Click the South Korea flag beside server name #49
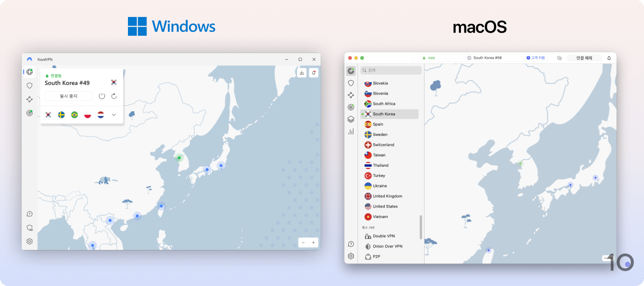Screen dimensions: 644x286 (114, 82)
